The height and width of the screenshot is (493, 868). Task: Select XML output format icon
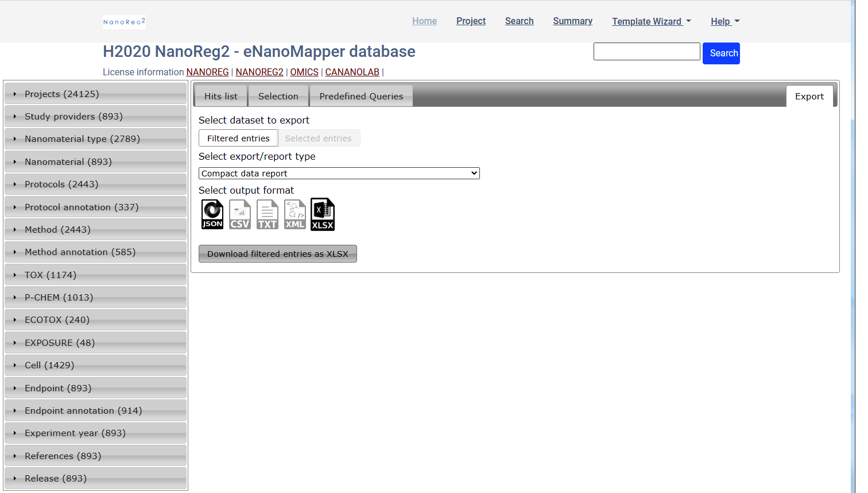tap(294, 214)
